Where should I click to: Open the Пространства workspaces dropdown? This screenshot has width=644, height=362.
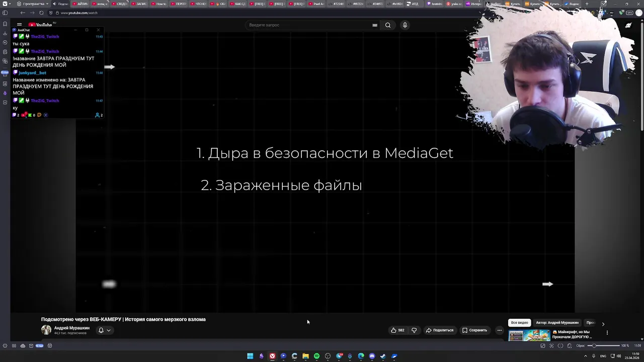click(32, 4)
